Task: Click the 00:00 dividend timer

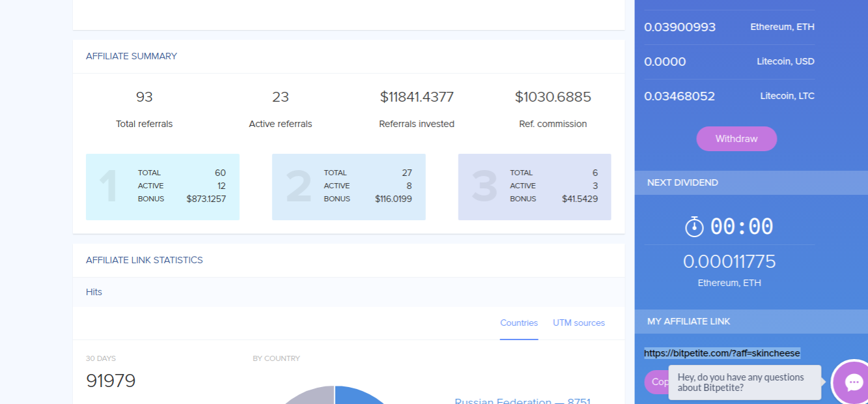Action: click(742, 227)
